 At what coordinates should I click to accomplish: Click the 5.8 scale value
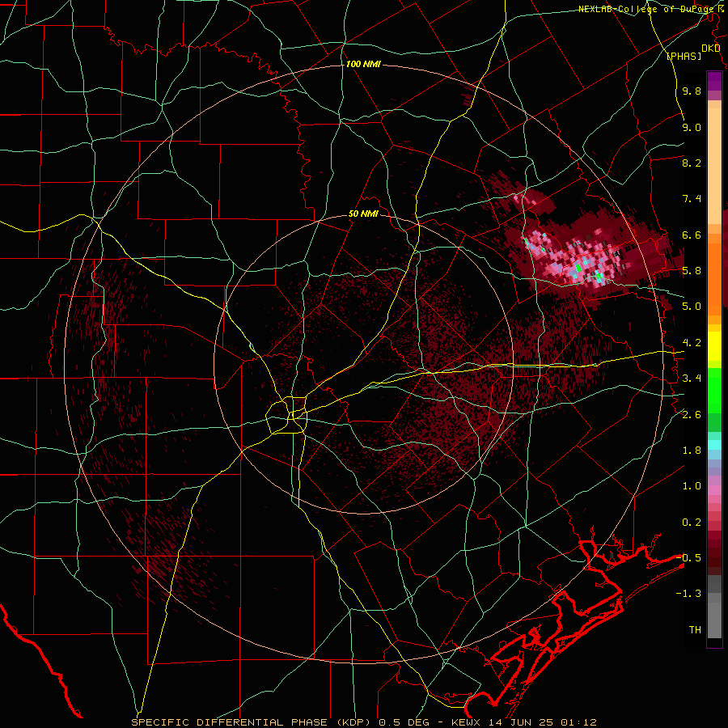[692, 271]
